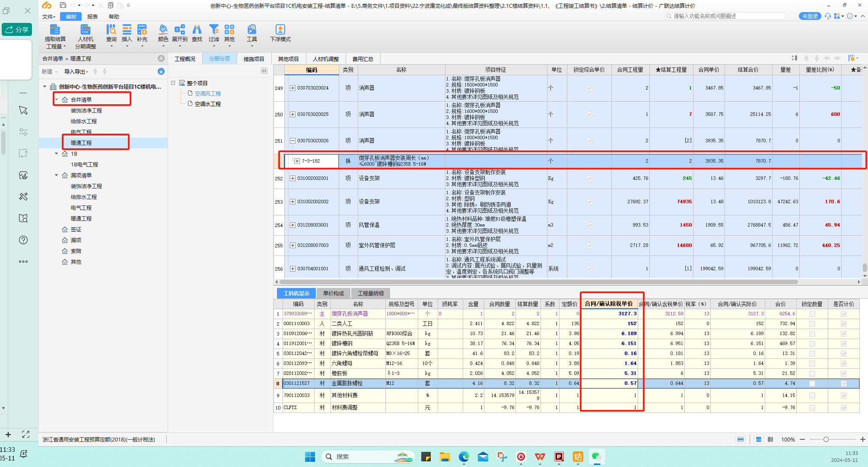The image size is (868, 467).
Task: Collapse the 合并清单 tree node
Action: click(x=56, y=99)
